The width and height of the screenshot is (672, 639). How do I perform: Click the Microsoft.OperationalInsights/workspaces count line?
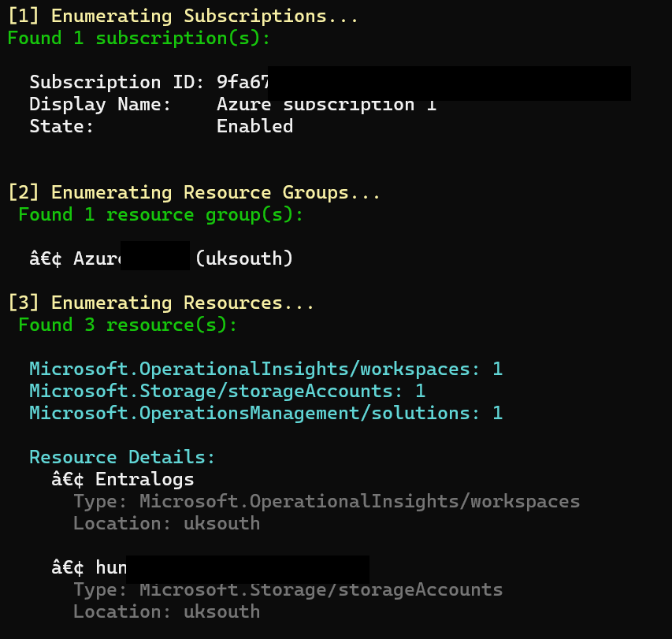(265, 369)
